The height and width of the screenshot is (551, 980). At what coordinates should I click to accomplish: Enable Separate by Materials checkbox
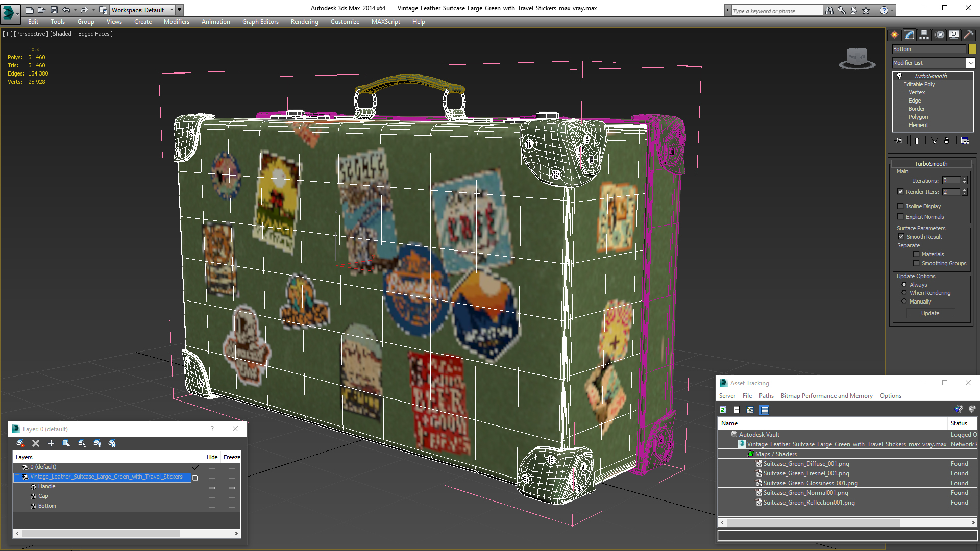916,254
